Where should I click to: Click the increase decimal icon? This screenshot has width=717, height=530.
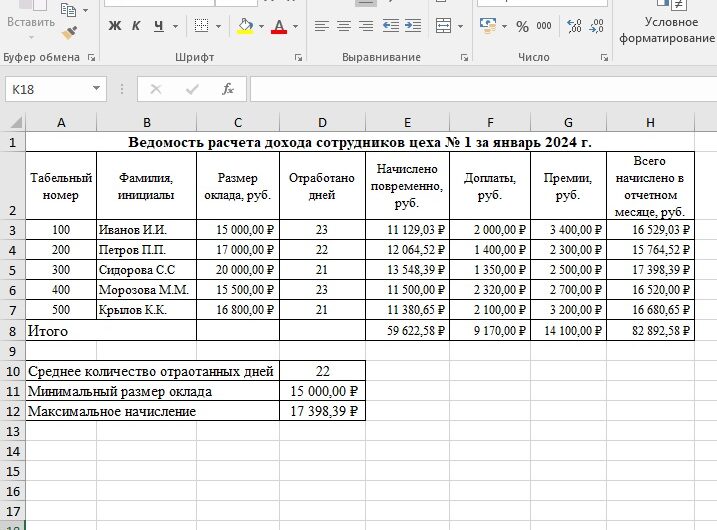pos(574,26)
